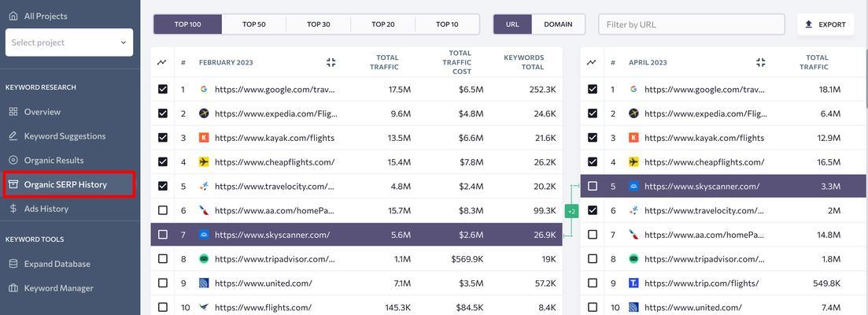Switch to TOP 30 tab
Image resolution: width=868 pixels, height=315 pixels.
click(x=318, y=24)
